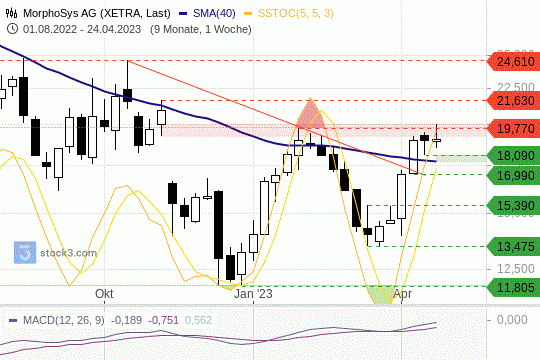Click the MorphoSys AG (XETRA, Last) title
Viewport: 540px width, 360px height.
pos(97,13)
